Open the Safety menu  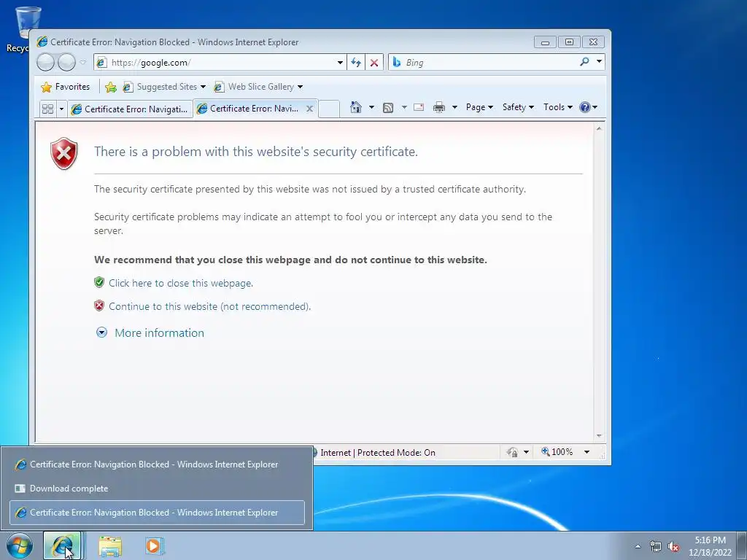click(x=518, y=107)
